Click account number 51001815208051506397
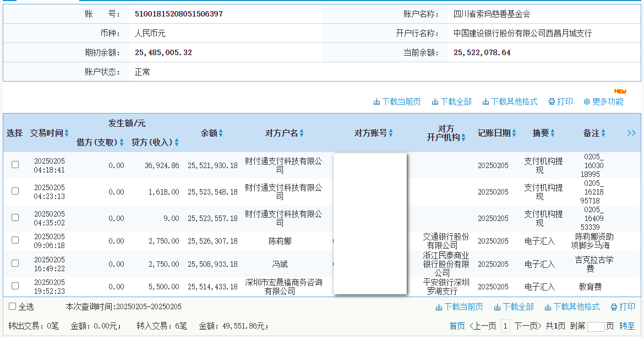The image size is (644, 339). point(179,14)
